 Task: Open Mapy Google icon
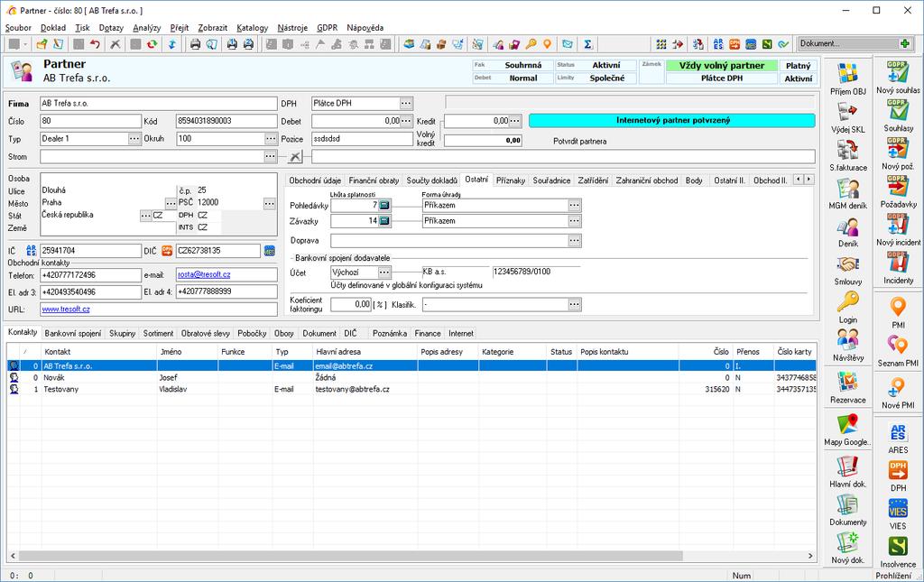847,430
